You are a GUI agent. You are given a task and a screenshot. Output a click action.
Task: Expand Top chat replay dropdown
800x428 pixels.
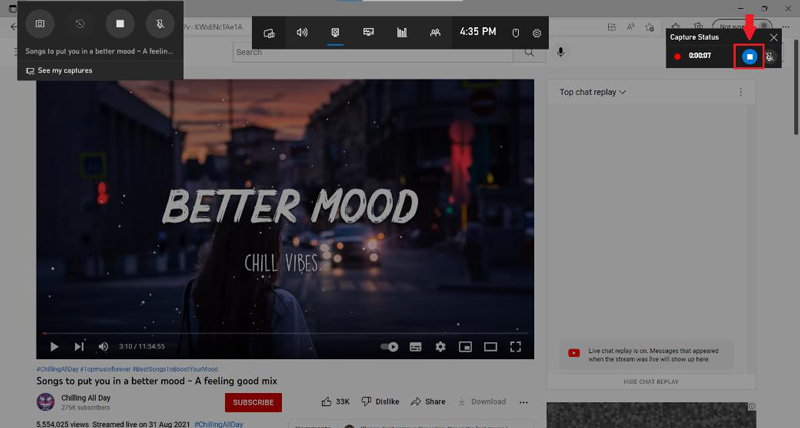tap(593, 92)
